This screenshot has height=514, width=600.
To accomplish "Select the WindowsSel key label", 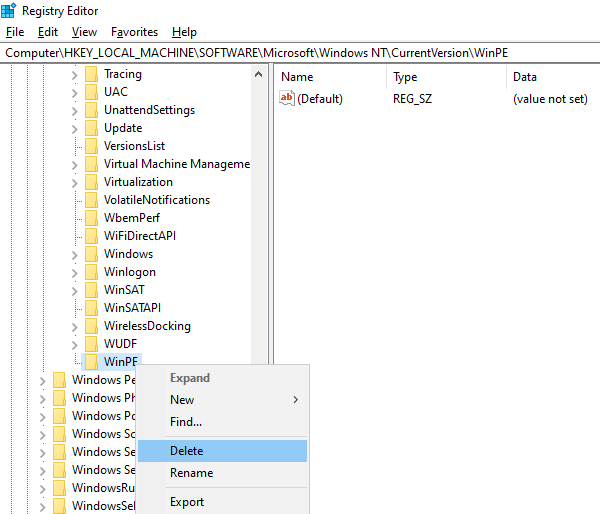I will [104, 506].
